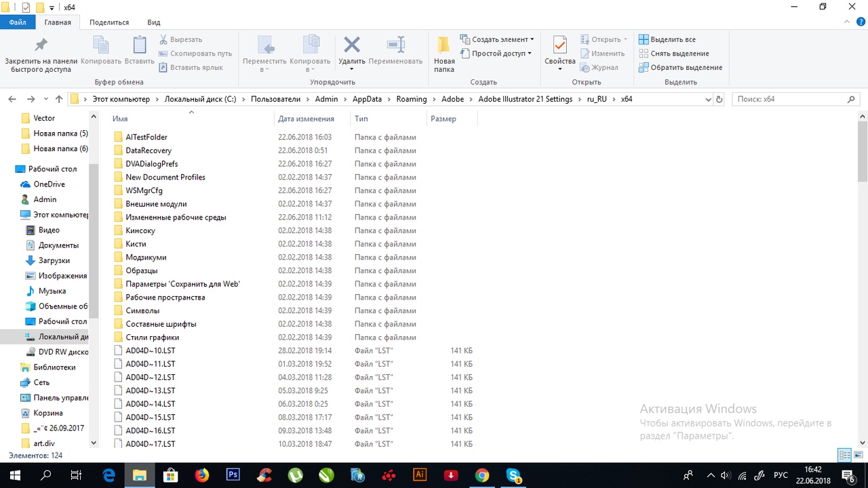Open Google Chrome from the taskbar
The width and height of the screenshot is (868, 488).
pos(482,475)
